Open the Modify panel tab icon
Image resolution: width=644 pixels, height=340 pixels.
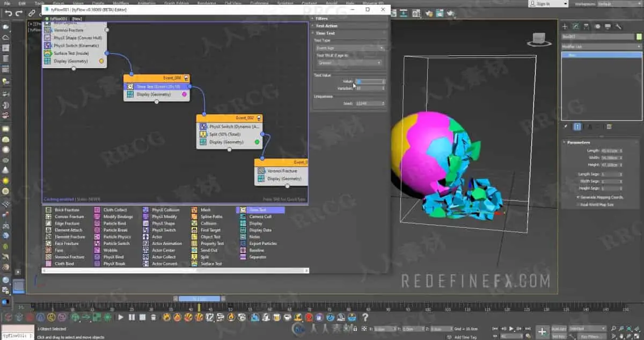[575, 26]
